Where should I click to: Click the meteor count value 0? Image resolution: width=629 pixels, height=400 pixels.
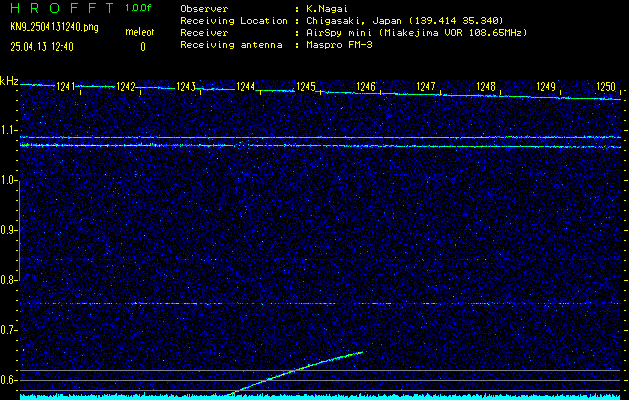[143, 47]
